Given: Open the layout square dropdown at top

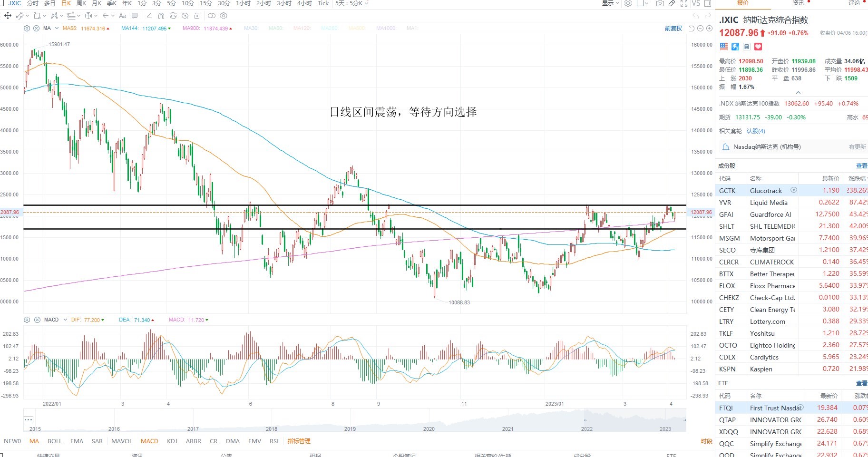Looking at the screenshot, I should pyautogui.click(x=643, y=3).
